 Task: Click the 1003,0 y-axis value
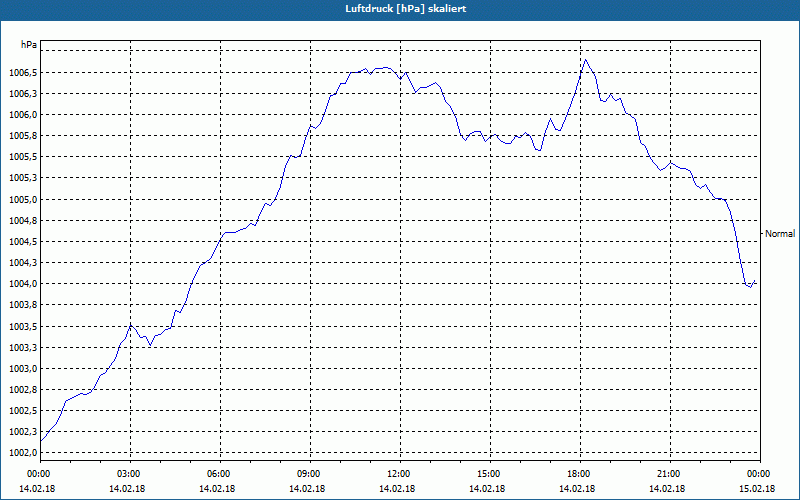click(23, 369)
